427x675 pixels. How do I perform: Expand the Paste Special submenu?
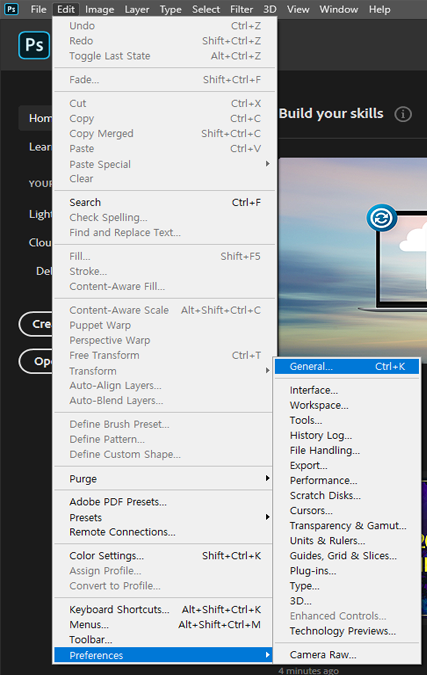click(165, 164)
